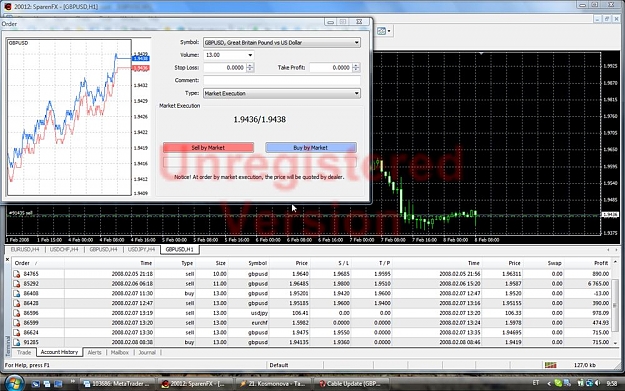
Task: Sort history by the Order column header
Action: click(22, 263)
